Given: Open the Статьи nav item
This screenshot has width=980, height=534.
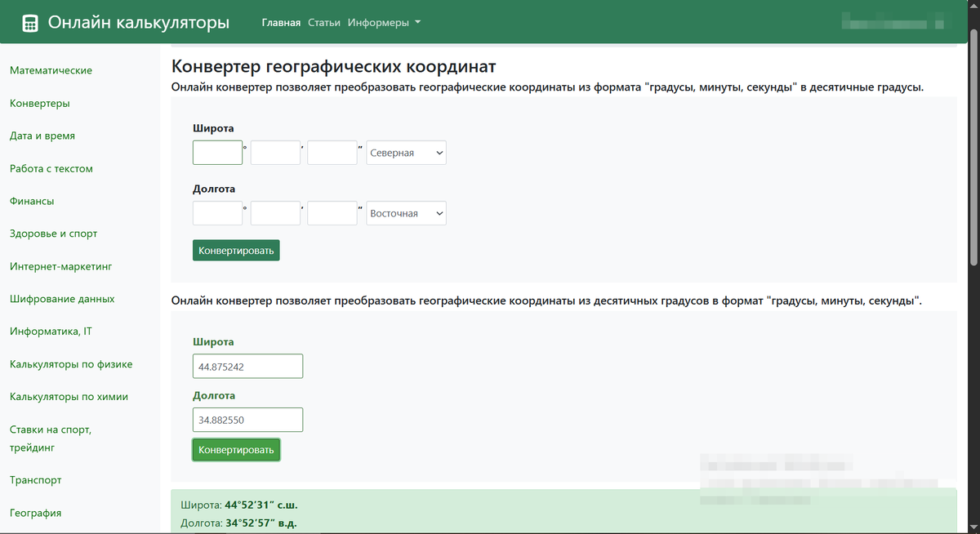Looking at the screenshot, I should (x=324, y=23).
